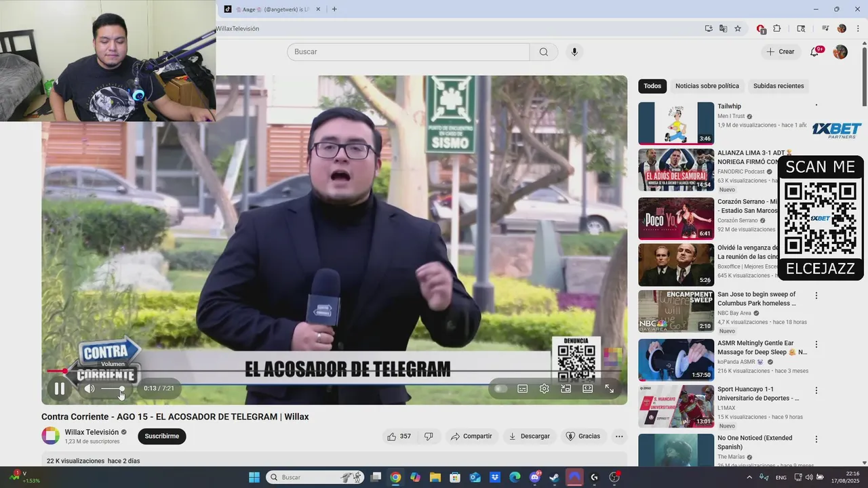The image size is (868, 488).
Task: Open Outlook from the taskbar
Action: click(x=475, y=477)
